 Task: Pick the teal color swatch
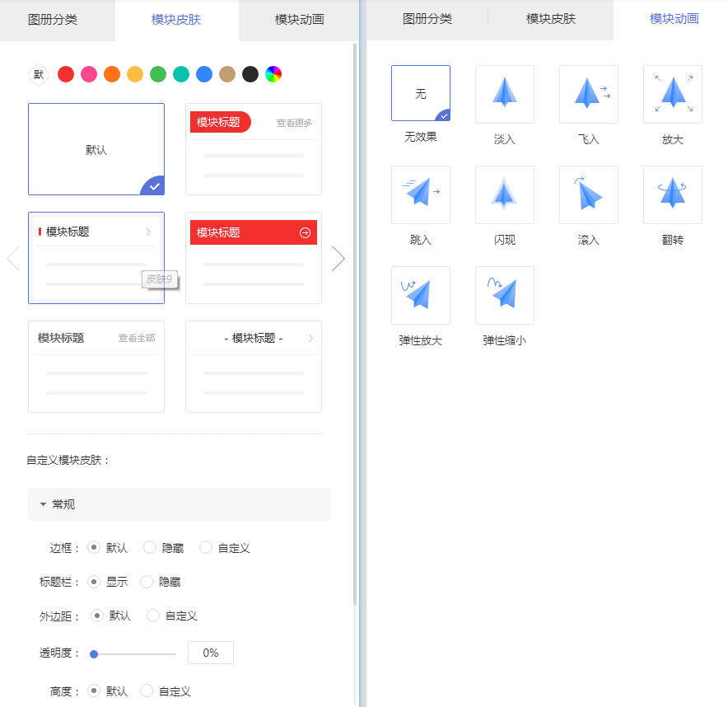(x=181, y=74)
